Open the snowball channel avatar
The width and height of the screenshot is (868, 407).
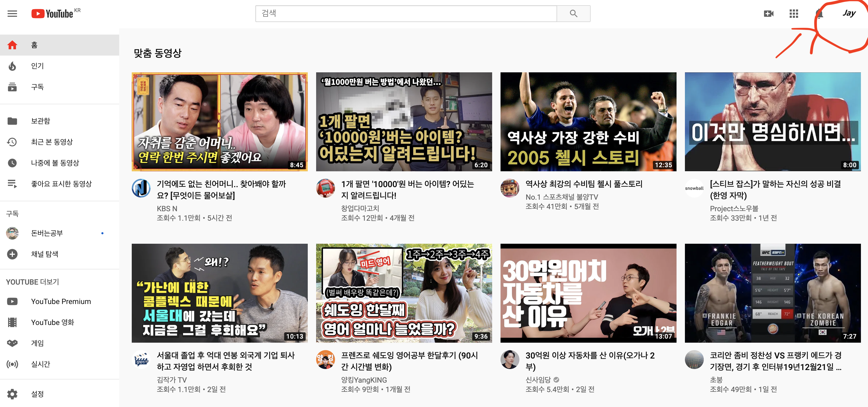coord(694,188)
